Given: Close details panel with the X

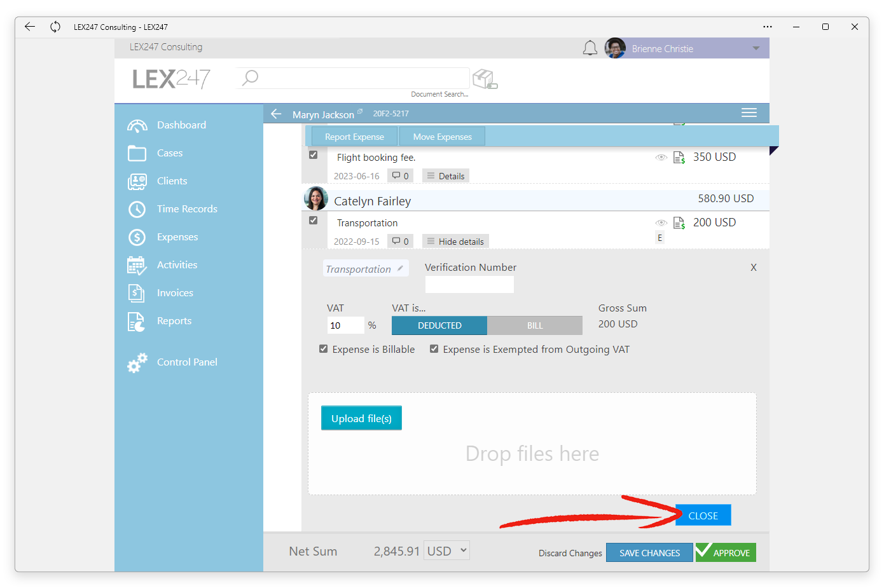Looking at the screenshot, I should click(x=754, y=268).
